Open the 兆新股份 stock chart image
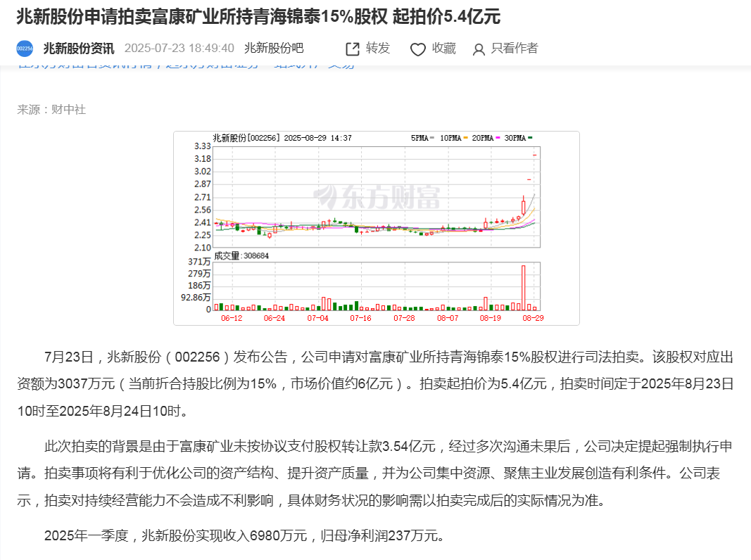Screen dimensions: 751x560 [x=377, y=229]
